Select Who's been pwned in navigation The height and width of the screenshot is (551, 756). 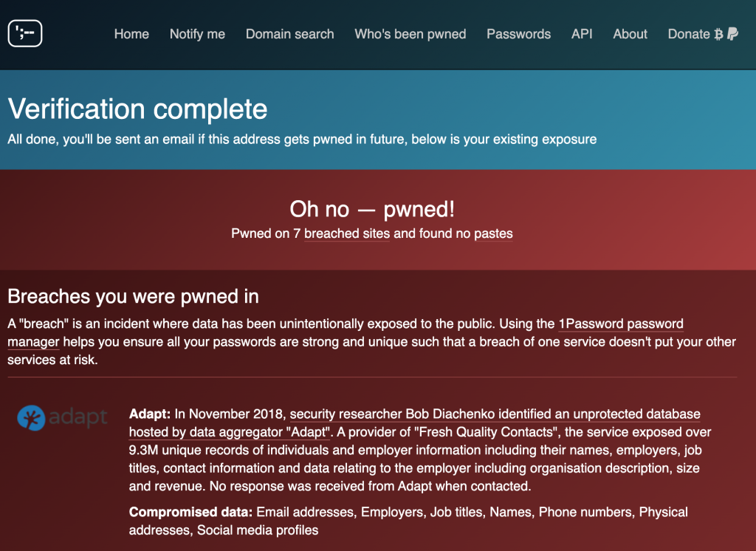[410, 34]
